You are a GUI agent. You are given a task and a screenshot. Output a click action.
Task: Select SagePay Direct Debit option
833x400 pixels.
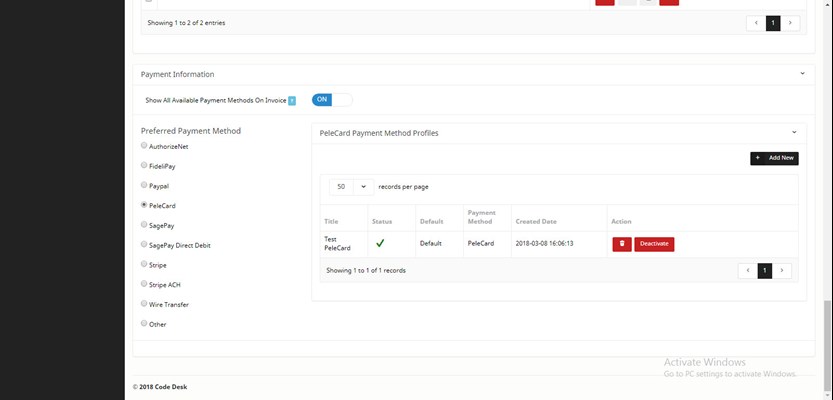pos(144,244)
